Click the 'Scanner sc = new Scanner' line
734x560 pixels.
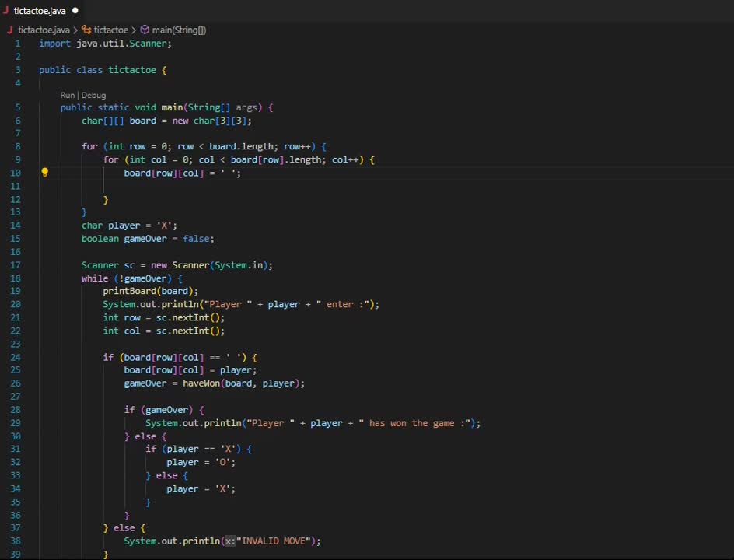pyautogui.click(x=177, y=265)
